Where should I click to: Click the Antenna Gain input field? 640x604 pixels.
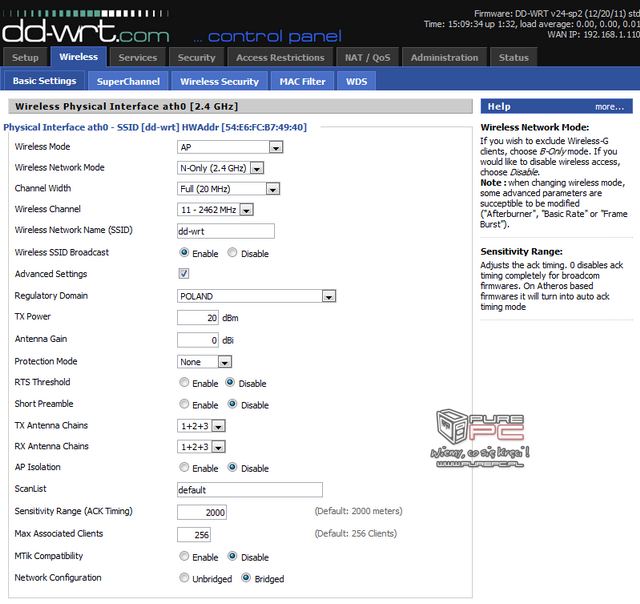click(198, 340)
